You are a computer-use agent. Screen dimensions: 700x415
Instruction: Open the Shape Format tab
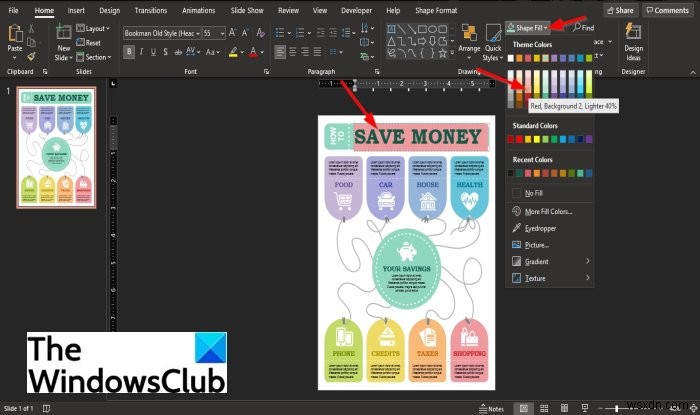point(436,10)
